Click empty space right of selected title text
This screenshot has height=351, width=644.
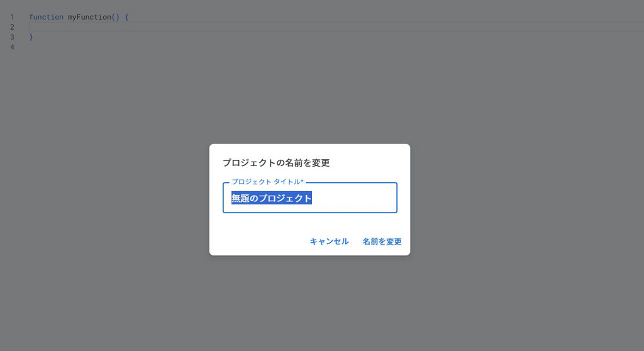click(353, 198)
